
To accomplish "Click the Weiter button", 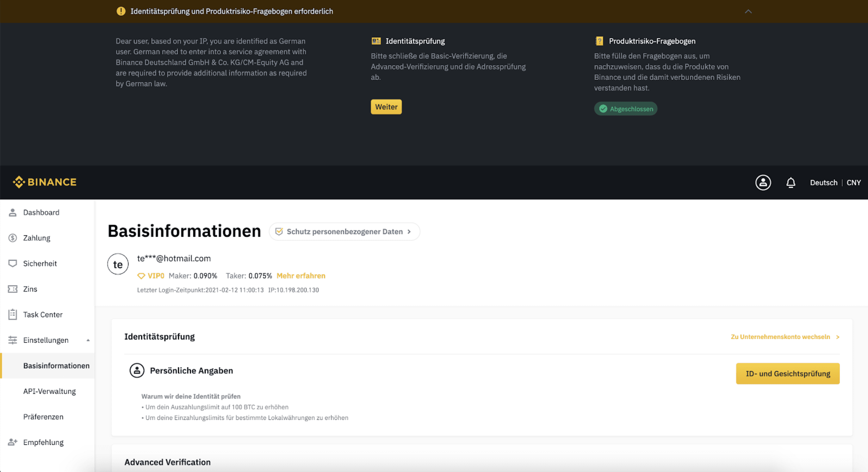I will pyautogui.click(x=386, y=107).
